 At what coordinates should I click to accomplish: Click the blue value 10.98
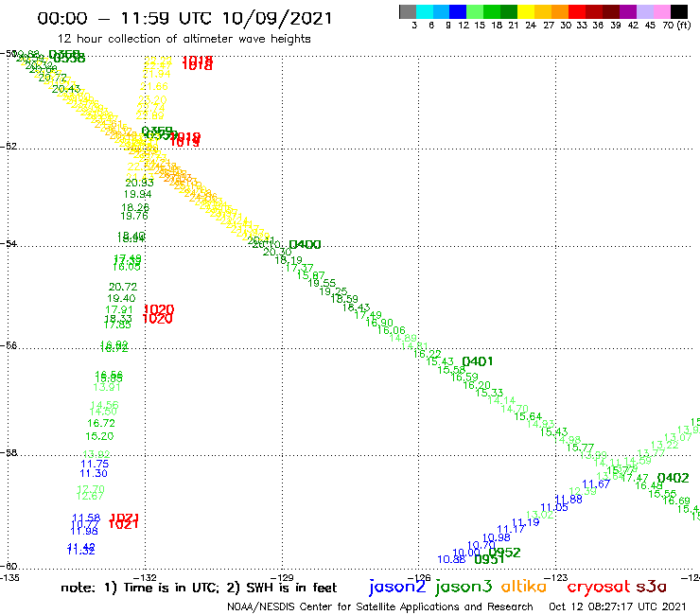click(497, 537)
